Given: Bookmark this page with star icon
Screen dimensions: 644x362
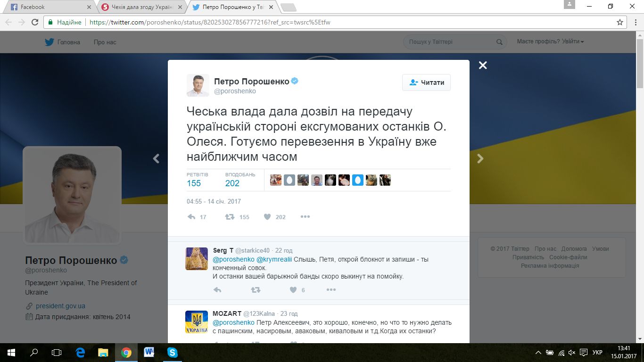Looking at the screenshot, I should [x=620, y=22].
